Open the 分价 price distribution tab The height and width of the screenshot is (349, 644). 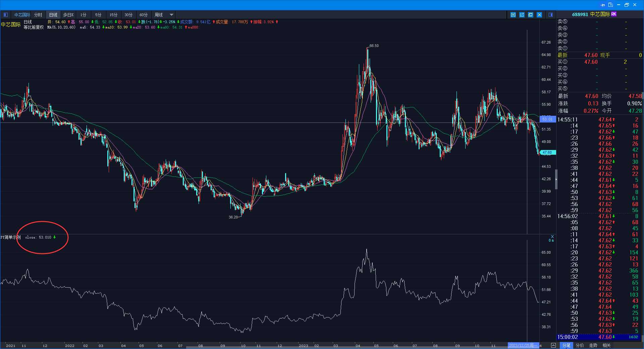pyautogui.click(x=580, y=345)
